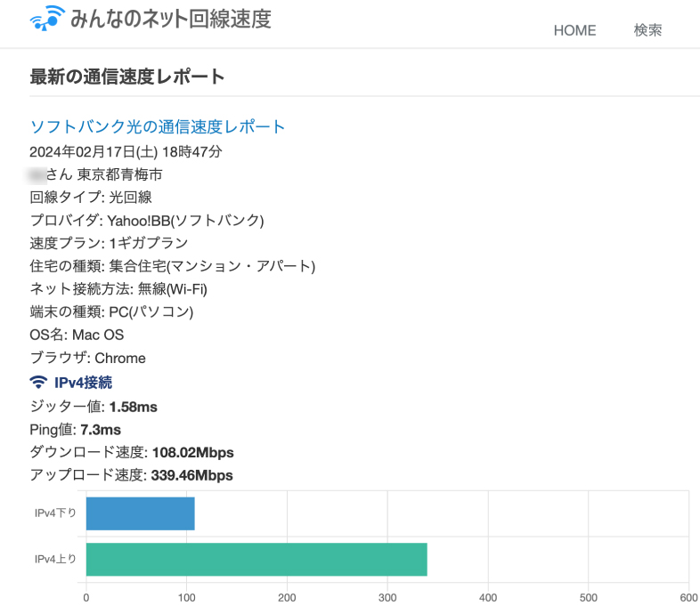Click the OS名: Mac OS line
Screen dimensions: 700x606
(77, 335)
